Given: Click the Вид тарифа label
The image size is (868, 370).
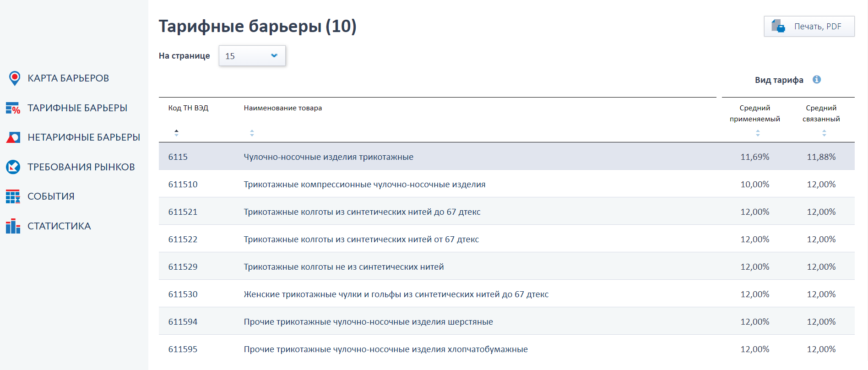Looking at the screenshot, I should tap(779, 80).
